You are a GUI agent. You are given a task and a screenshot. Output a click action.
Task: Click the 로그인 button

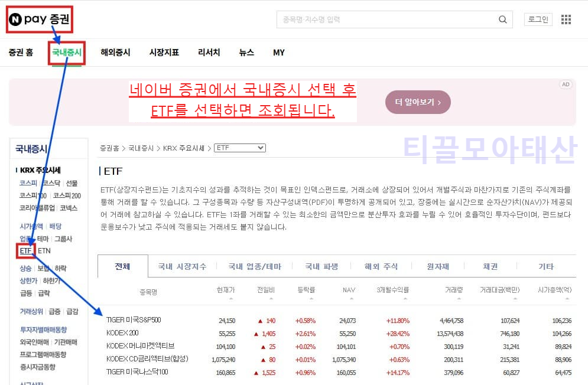click(537, 19)
